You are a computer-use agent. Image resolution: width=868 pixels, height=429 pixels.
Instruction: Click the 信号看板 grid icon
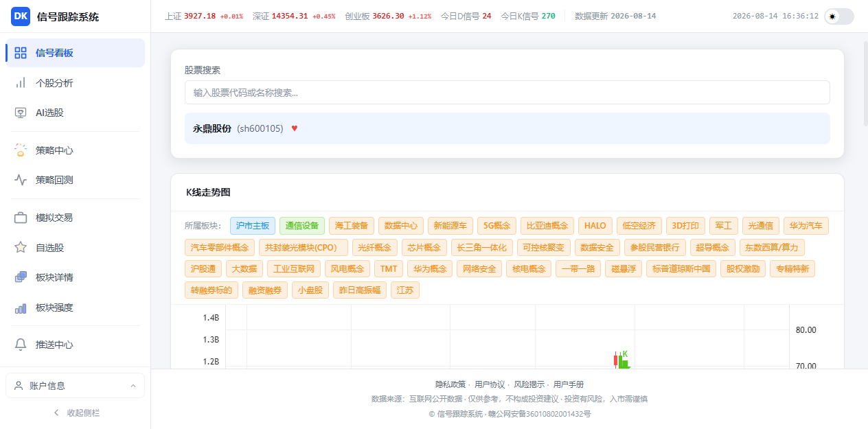tap(21, 53)
